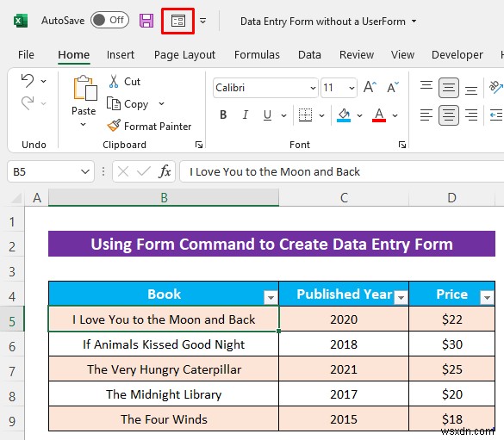Click the Undo arrow icon
The width and height of the screenshot is (504, 440).
pyautogui.click(x=28, y=81)
